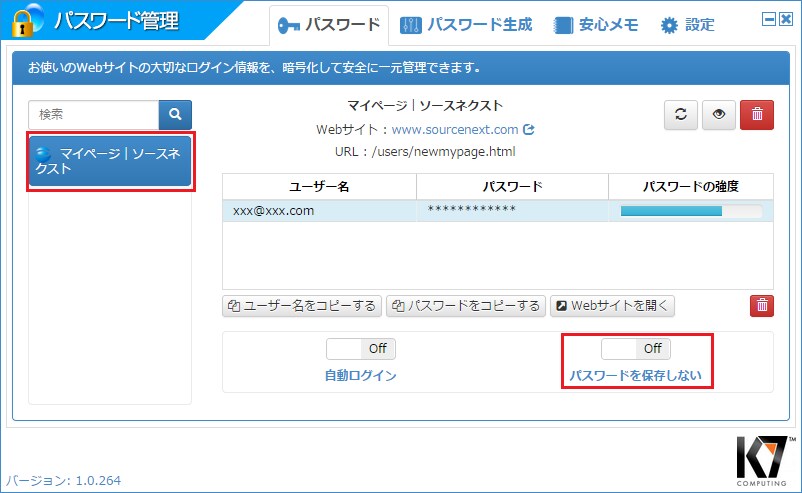Click the masked password cell
Screen dimensions: 802x493
click(x=512, y=210)
